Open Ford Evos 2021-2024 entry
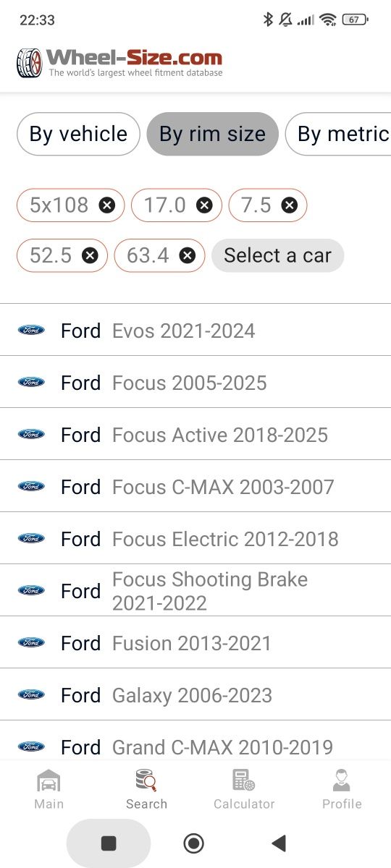The height and width of the screenshot is (868, 391). (x=195, y=330)
